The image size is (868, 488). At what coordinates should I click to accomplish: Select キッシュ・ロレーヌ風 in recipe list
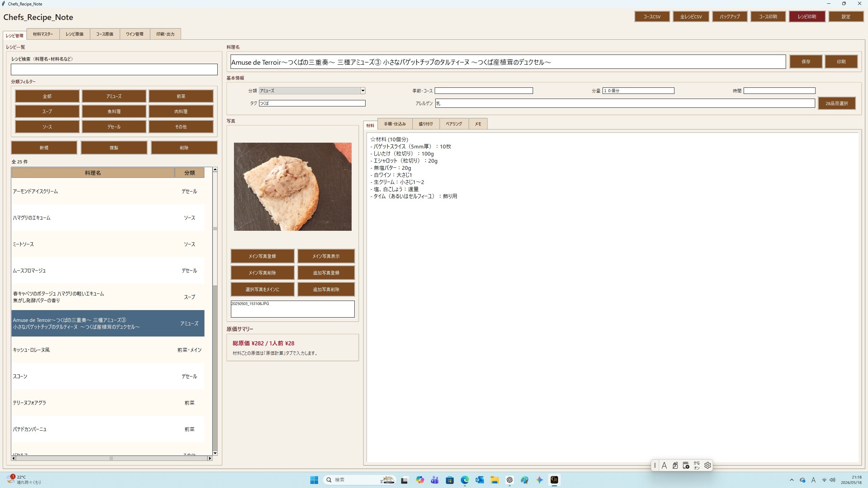click(x=108, y=350)
